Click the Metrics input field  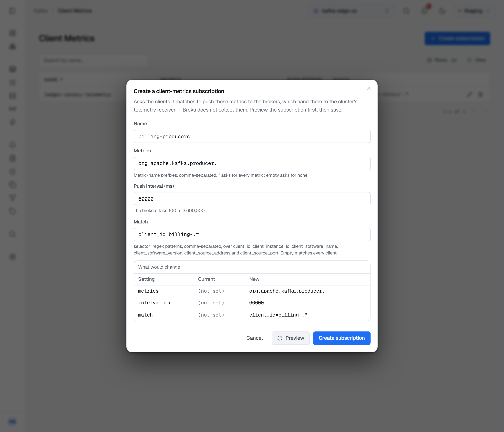pos(252,163)
